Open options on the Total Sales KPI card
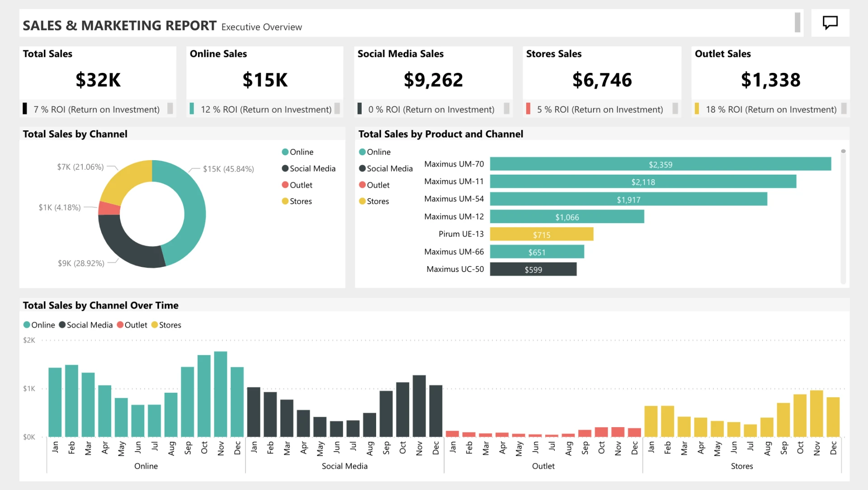Image resolution: width=868 pixels, height=490 pixels. 170,109
